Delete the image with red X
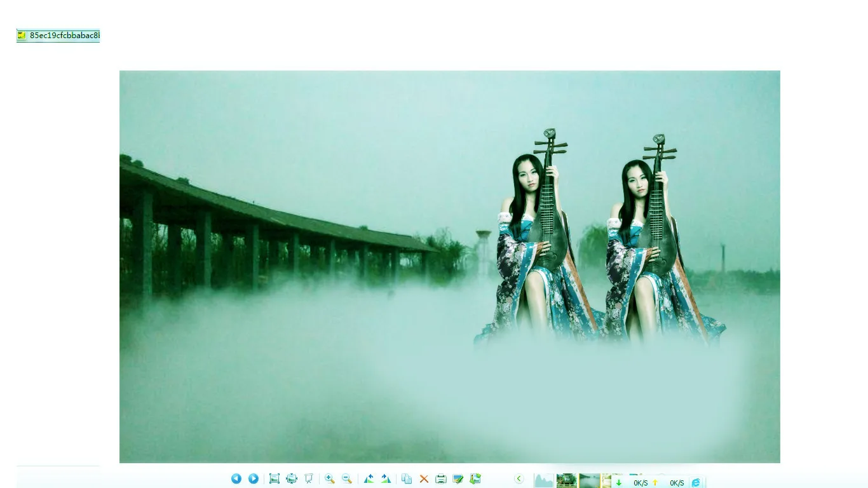Screen dimensions: 868x488 (424, 478)
